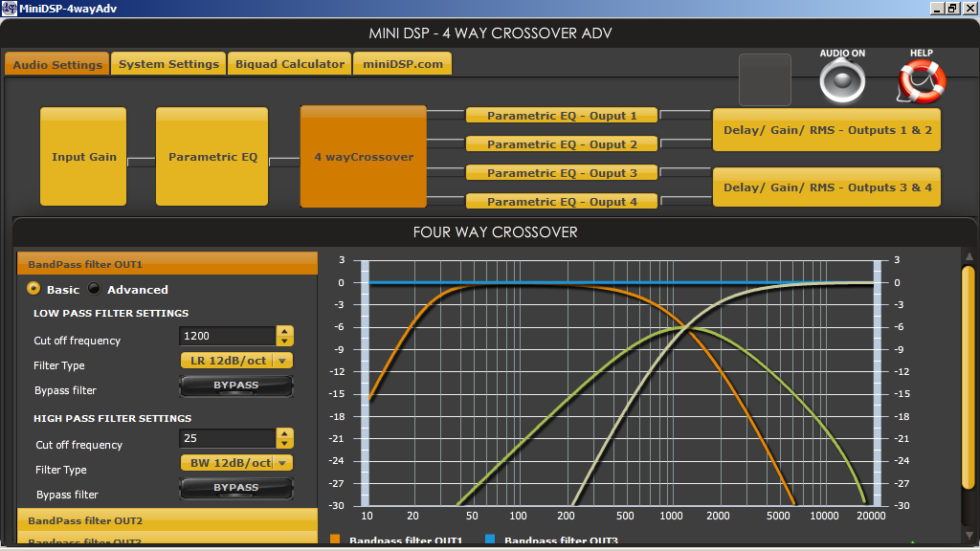Screen dimensions: 980x551
Task: Increase low pass cut off frequency with up arrow
Action: [x=285, y=331]
